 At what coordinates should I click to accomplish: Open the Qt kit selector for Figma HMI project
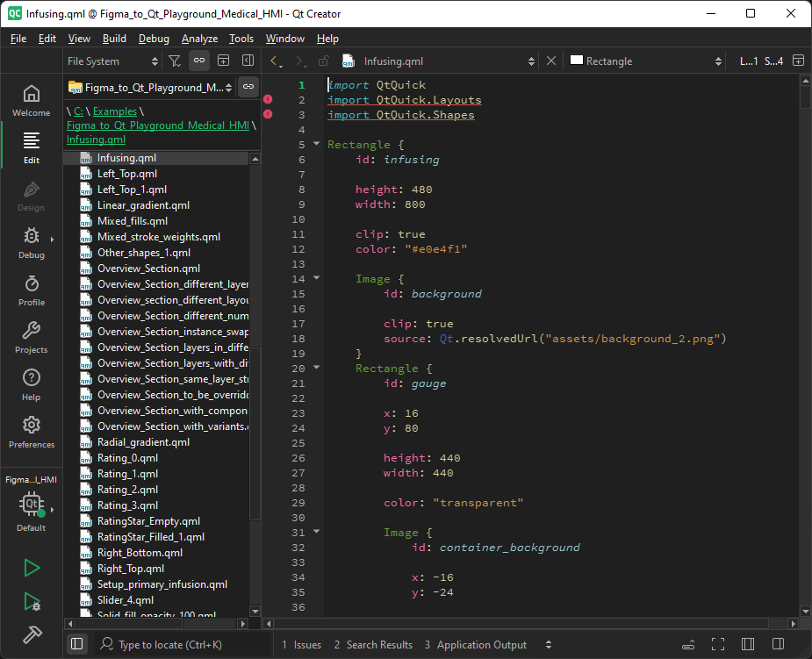coord(31,504)
